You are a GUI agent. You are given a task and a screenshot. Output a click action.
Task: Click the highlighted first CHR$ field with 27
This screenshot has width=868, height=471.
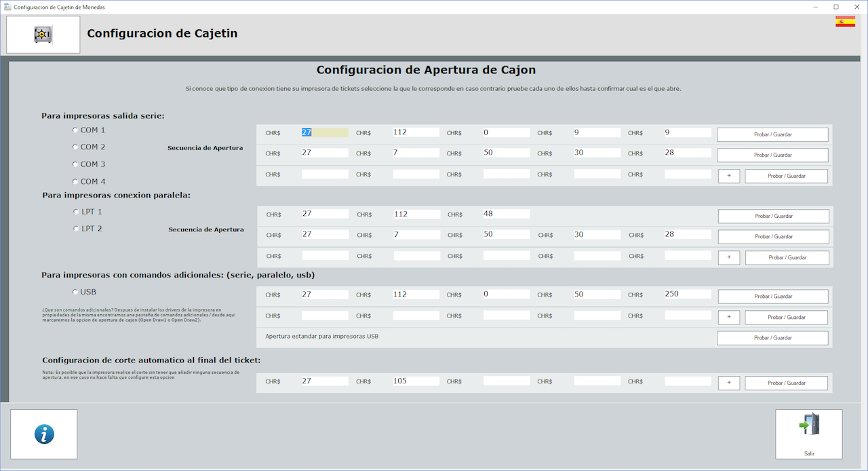(x=325, y=132)
